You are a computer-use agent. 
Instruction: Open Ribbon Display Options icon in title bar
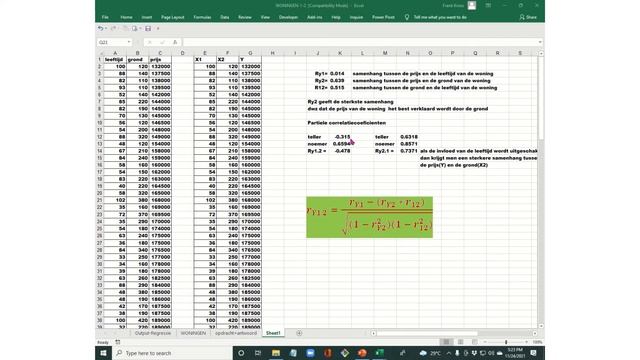(x=488, y=5)
